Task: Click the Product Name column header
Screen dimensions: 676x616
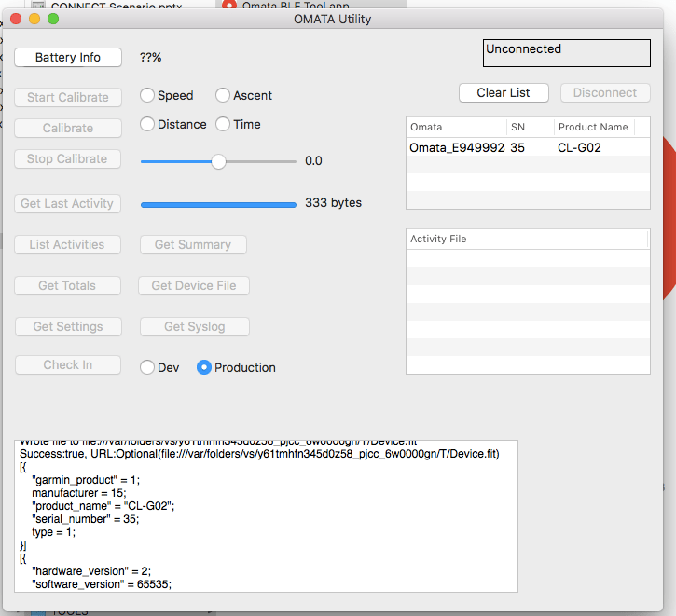Action: point(594,127)
